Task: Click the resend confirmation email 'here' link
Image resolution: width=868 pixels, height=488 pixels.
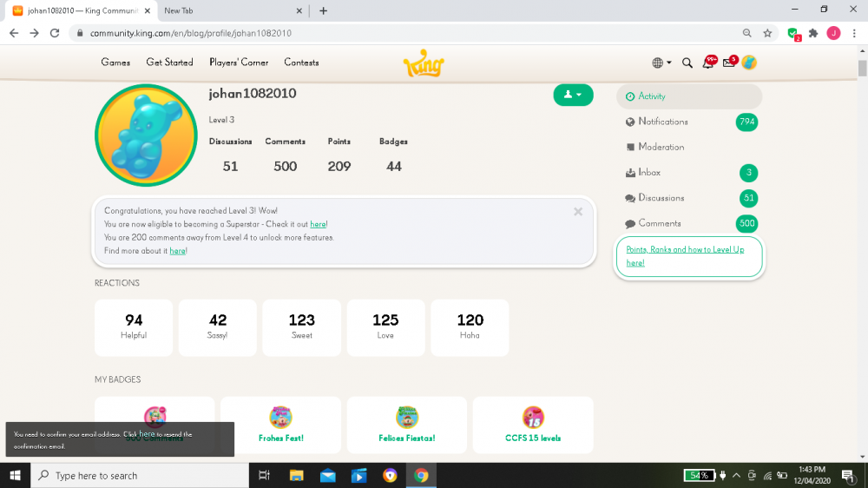Action: click(147, 433)
